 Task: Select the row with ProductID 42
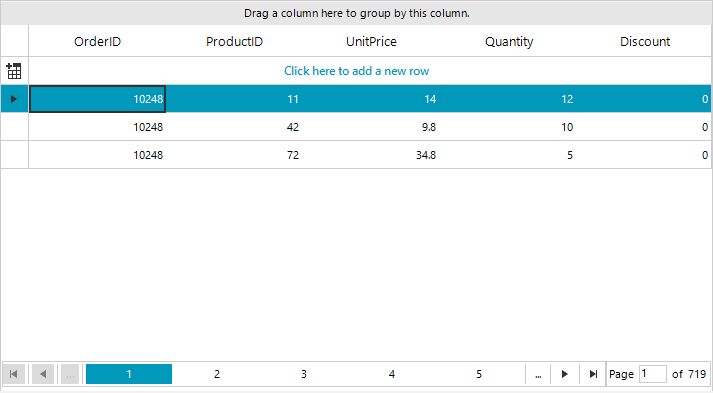(370, 127)
